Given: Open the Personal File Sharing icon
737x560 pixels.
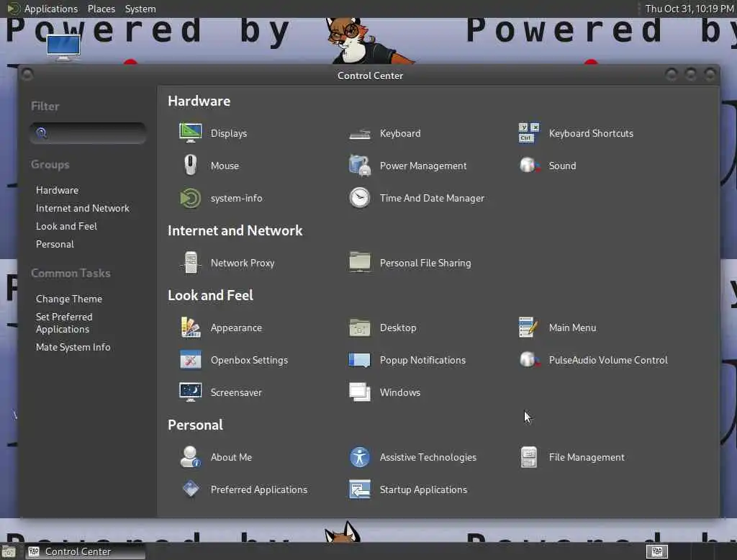Looking at the screenshot, I should point(360,263).
